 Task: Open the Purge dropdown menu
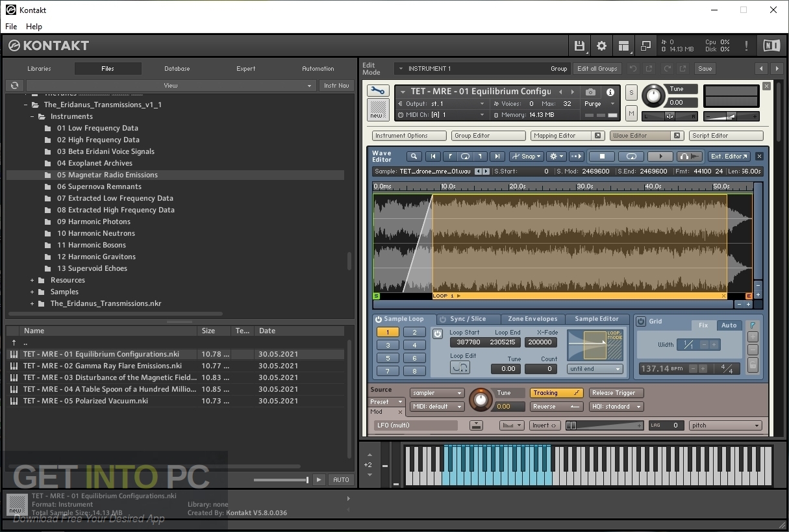[599, 104]
